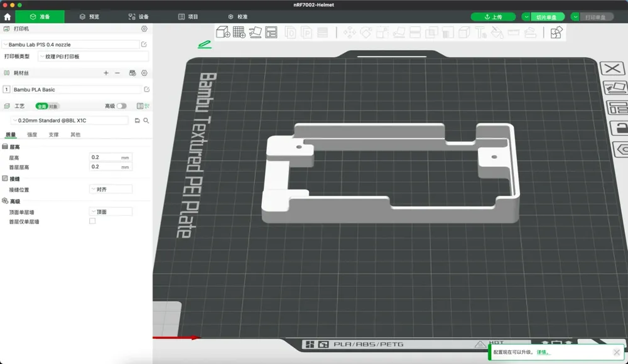Click the Measure ruler tool icon

pos(514,32)
